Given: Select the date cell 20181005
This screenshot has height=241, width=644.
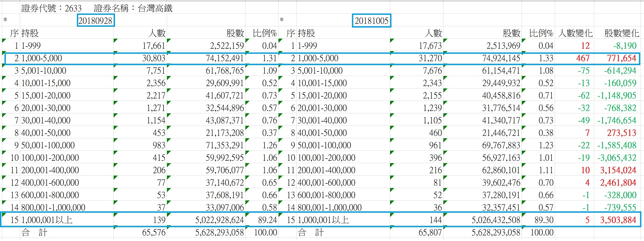Looking at the screenshot, I should point(372,21).
